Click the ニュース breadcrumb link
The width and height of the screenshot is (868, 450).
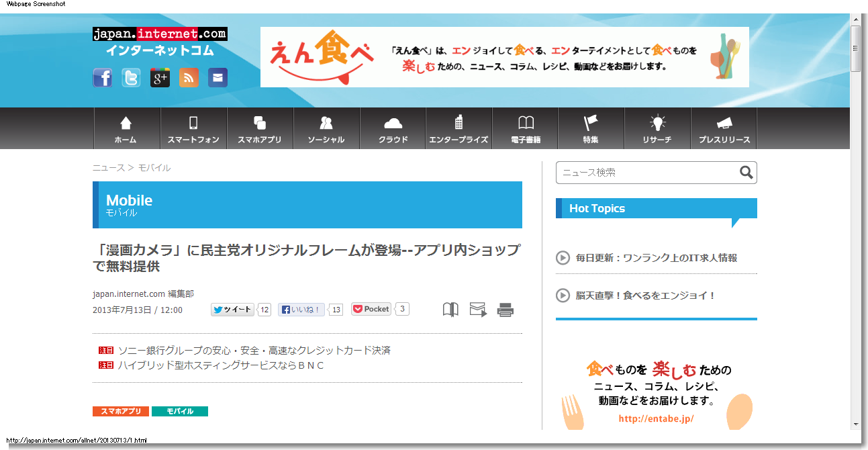(109, 168)
